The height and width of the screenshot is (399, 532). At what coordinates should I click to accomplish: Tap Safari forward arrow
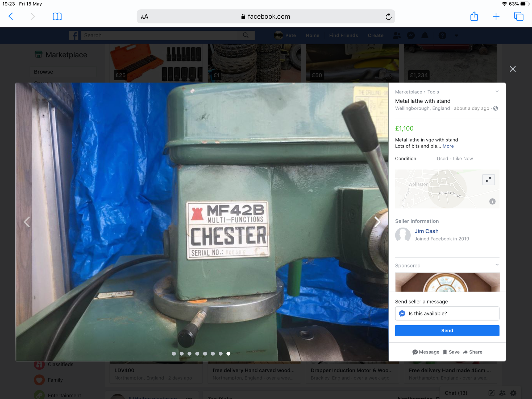point(32,17)
